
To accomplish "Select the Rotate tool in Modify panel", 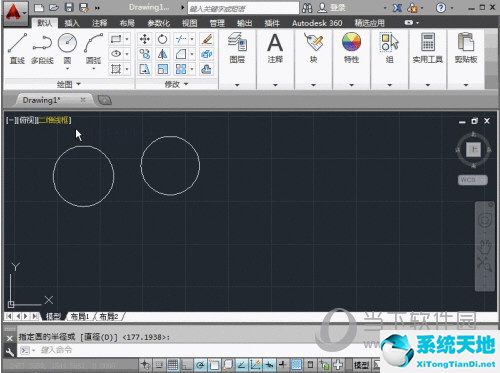I will coord(163,39).
